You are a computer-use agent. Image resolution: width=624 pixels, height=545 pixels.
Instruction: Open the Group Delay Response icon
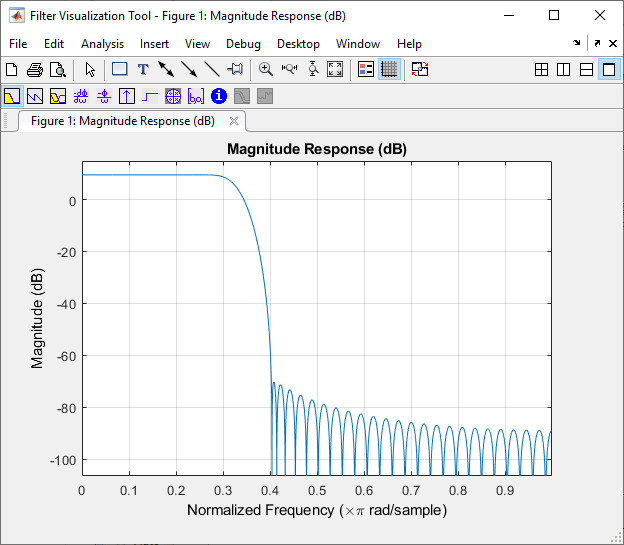(81, 96)
